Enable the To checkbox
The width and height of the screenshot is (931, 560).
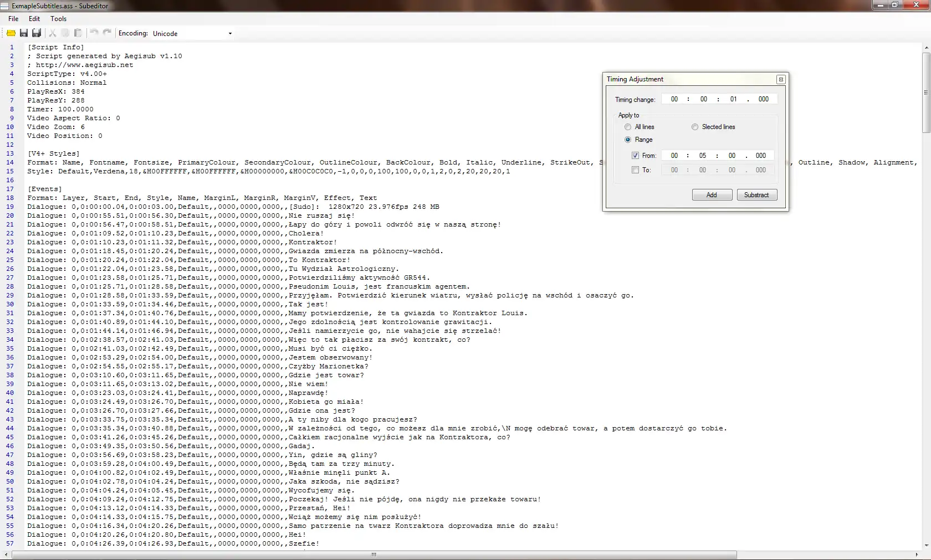pos(635,170)
